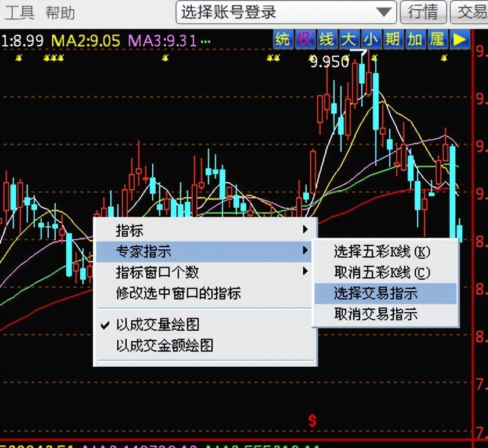Click the 交易 button
Screen dimensions: 488x448
click(x=469, y=12)
